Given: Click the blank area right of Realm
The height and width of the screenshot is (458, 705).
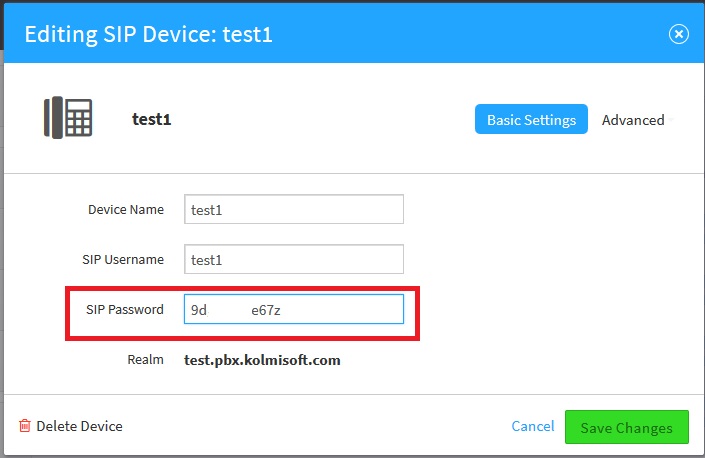Looking at the screenshot, I should 520,360.
